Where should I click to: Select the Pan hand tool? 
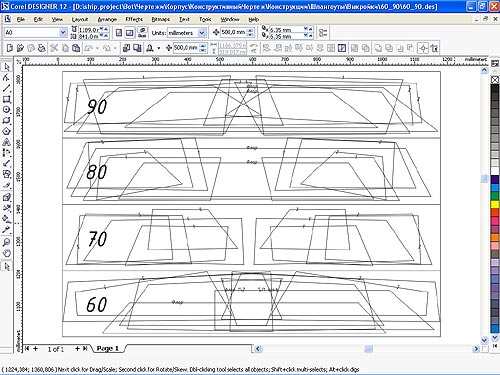[6, 253]
